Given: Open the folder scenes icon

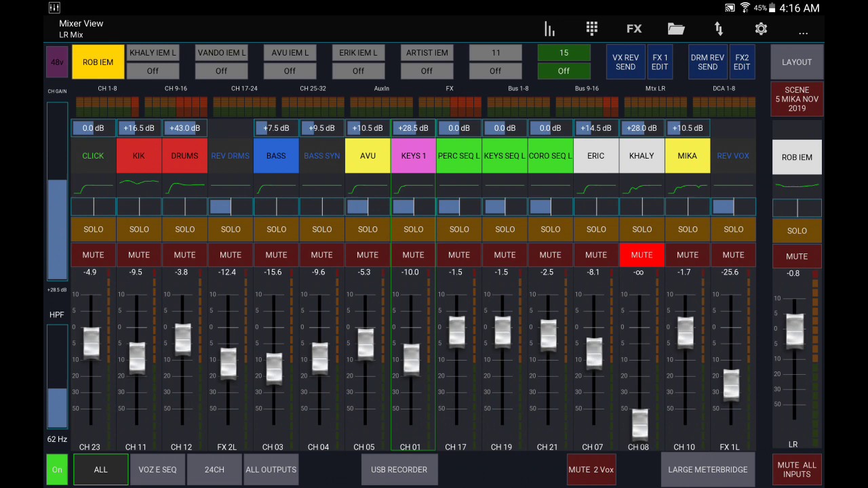Looking at the screenshot, I should click(x=676, y=28).
